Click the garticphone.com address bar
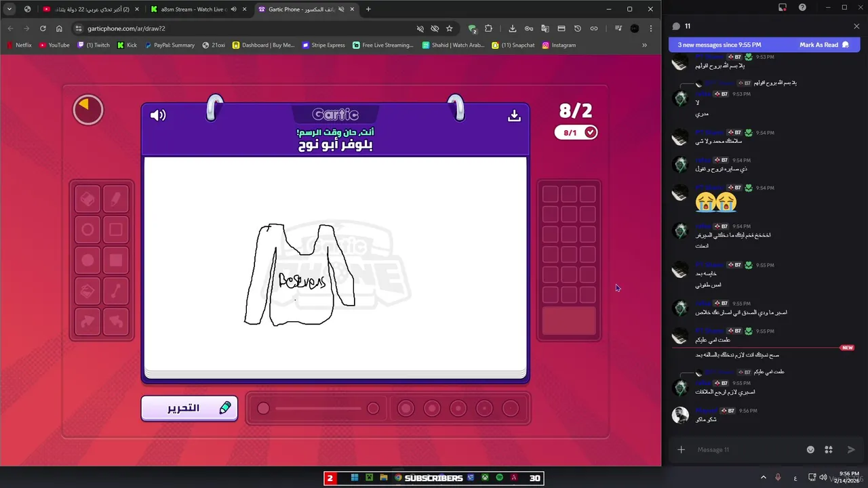 click(244, 28)
